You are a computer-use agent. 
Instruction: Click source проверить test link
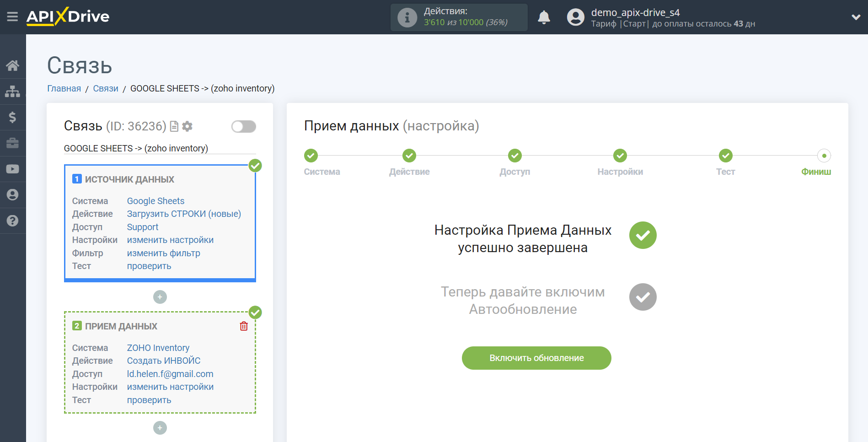[149, 266]
